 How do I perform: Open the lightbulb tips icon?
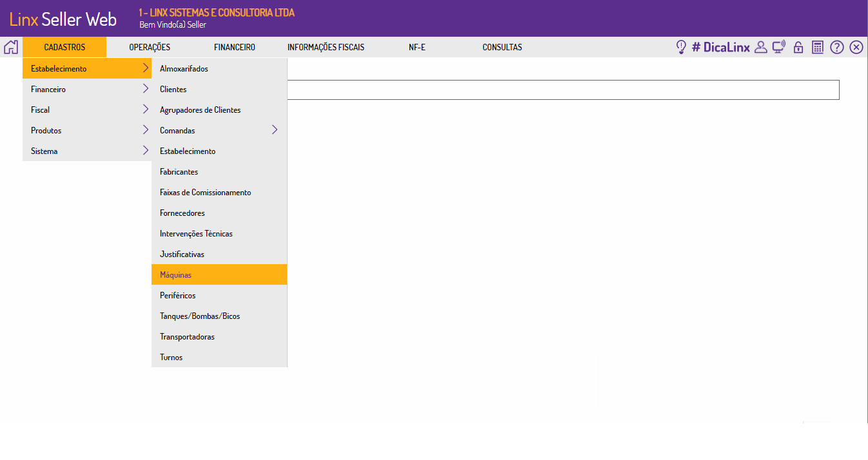click(680, 47)
